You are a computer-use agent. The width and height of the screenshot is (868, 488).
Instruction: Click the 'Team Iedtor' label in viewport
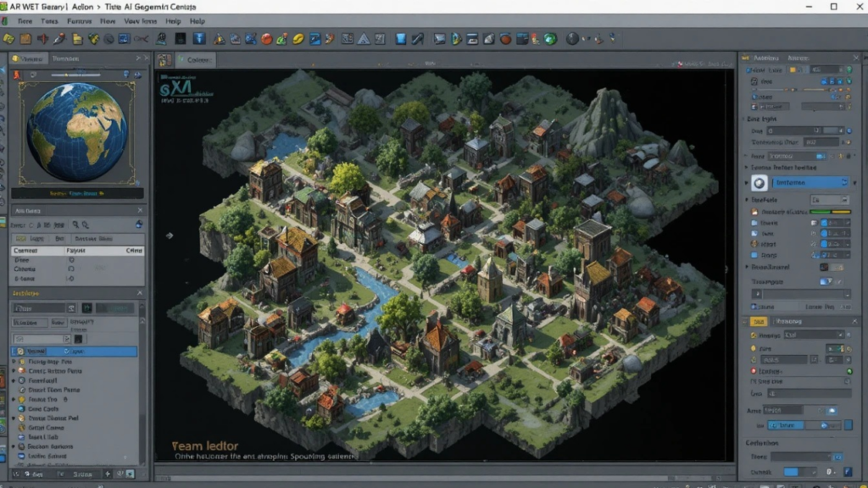(x=205, y=446)
